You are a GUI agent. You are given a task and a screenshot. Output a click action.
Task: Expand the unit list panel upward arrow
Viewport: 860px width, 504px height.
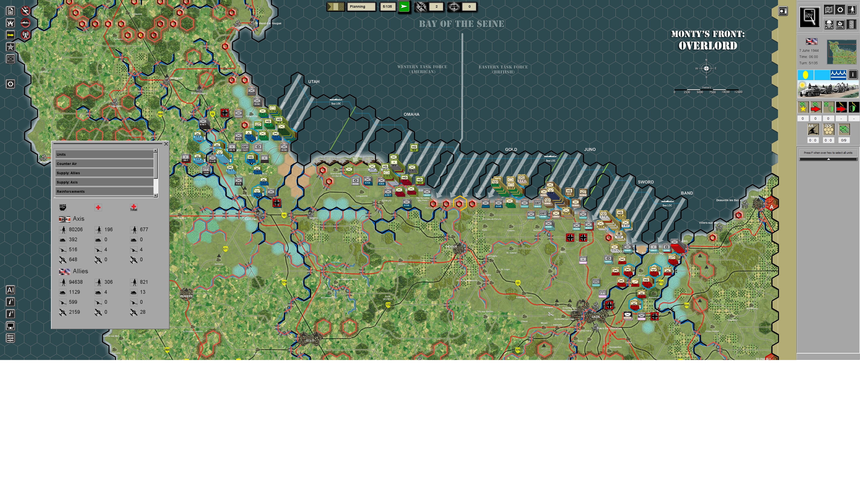pyautogui.click(x=828, y=159)
